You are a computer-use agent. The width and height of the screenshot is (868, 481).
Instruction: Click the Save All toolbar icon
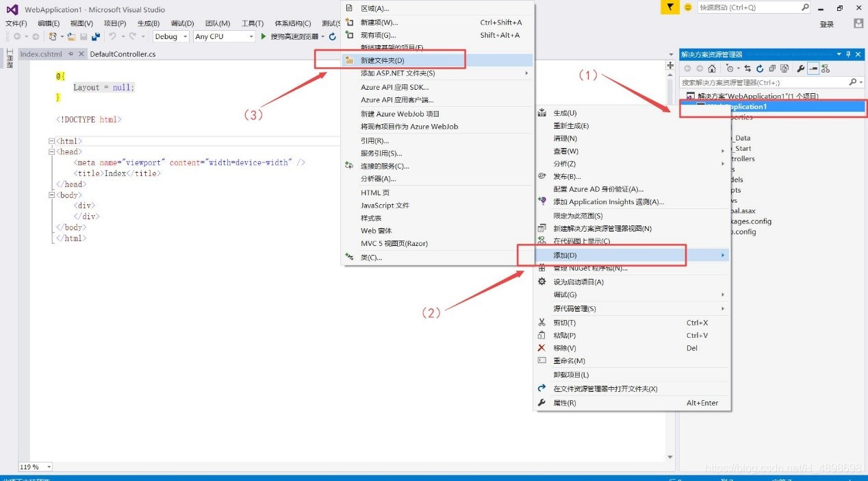tap(96, 36)
